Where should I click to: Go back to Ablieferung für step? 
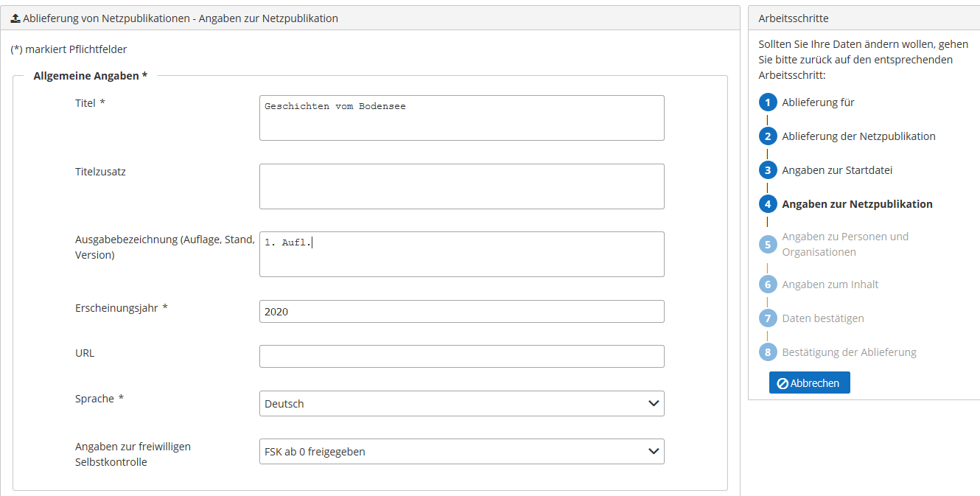818,102
